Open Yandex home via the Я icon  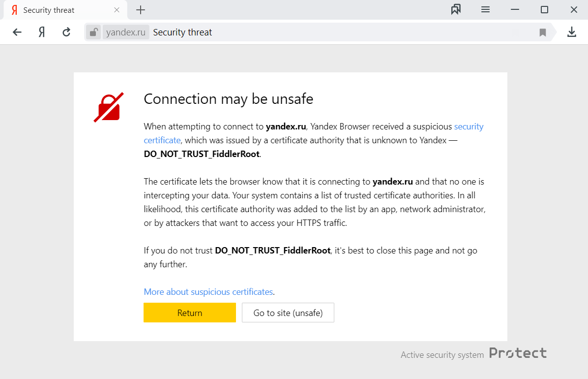[42, 32]
